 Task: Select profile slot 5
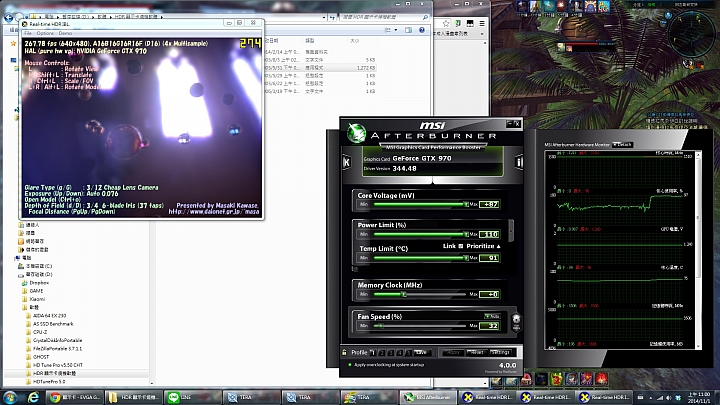click(x=408, y=353)
